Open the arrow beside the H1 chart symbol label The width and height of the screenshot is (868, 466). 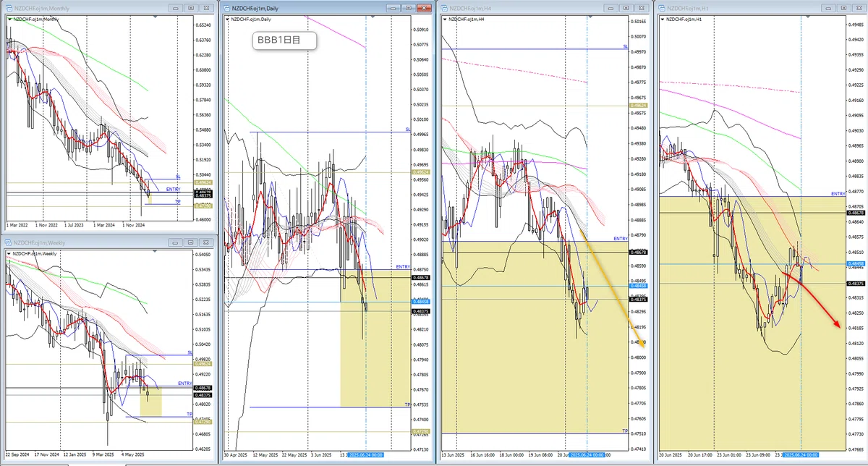(x=663, y=19)
